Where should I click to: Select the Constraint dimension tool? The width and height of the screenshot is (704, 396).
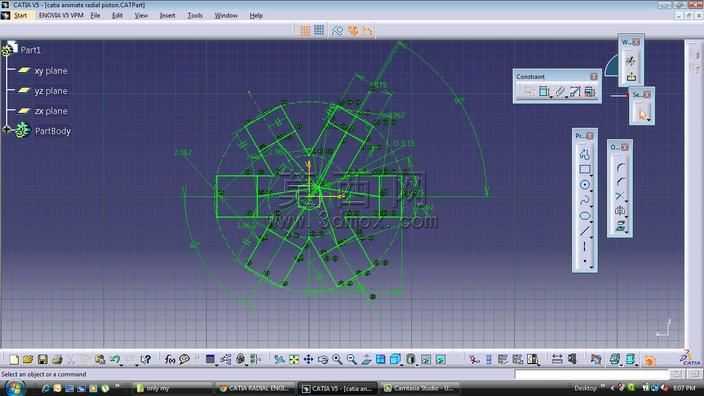coord(544,92)
